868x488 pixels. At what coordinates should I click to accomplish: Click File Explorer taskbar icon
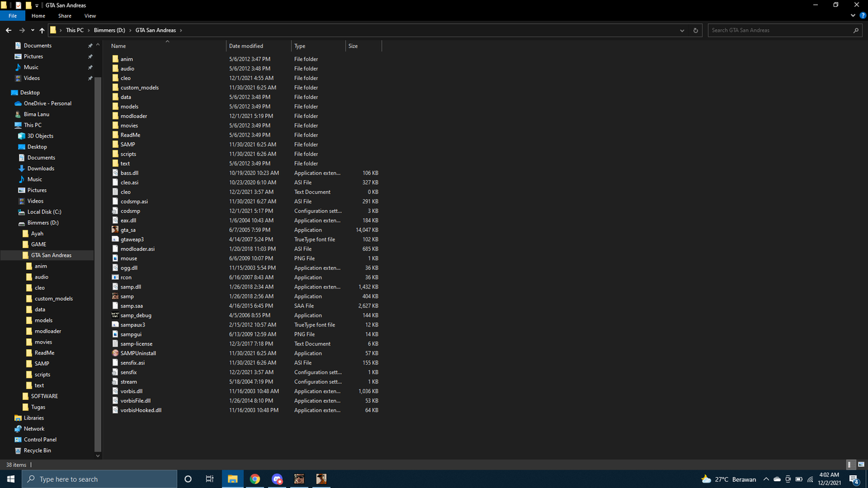coord(232,479)
